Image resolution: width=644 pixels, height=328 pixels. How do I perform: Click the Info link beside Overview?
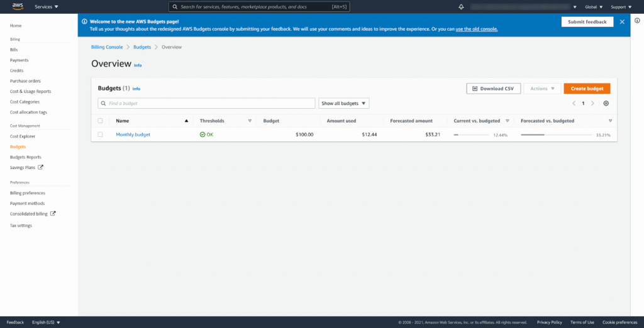tap(138, 65)
